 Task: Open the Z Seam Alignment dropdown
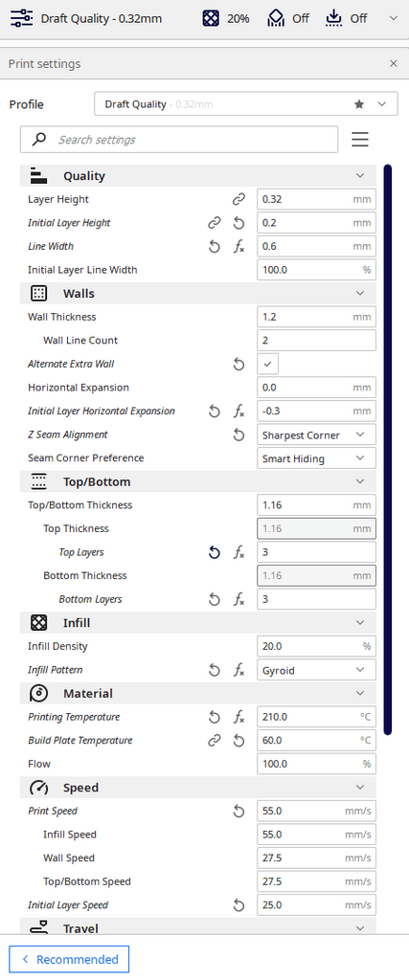coord(316,434)
